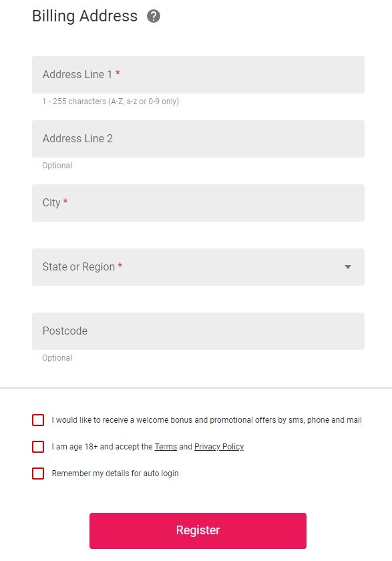
Task: Expand the State or Region arrow
Action: 348,267
